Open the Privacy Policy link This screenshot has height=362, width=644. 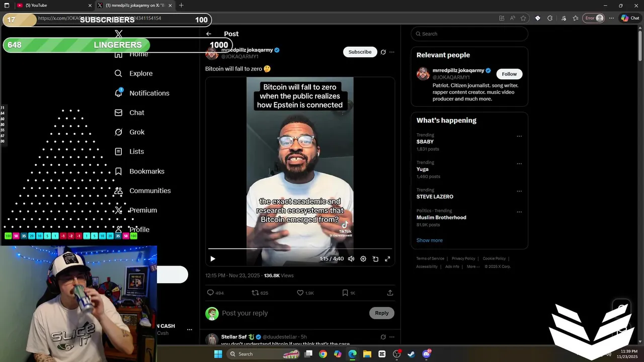tap(463, 258)
